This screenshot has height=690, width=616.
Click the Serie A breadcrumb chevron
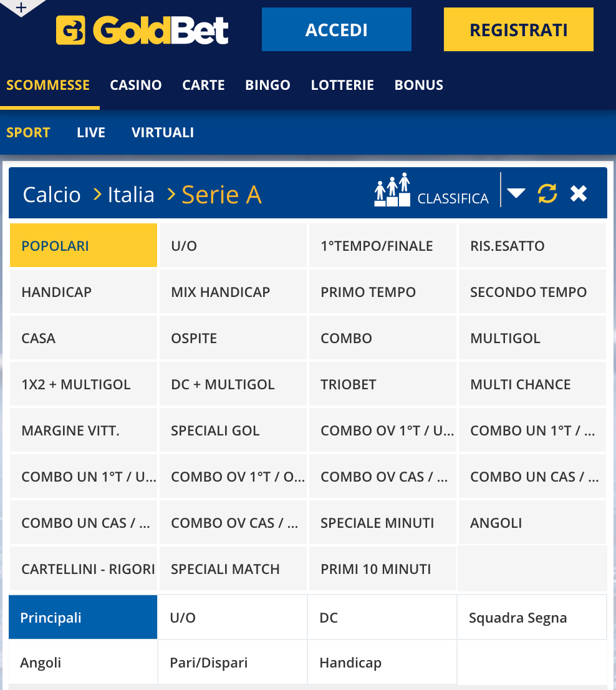tap(171, 194)
